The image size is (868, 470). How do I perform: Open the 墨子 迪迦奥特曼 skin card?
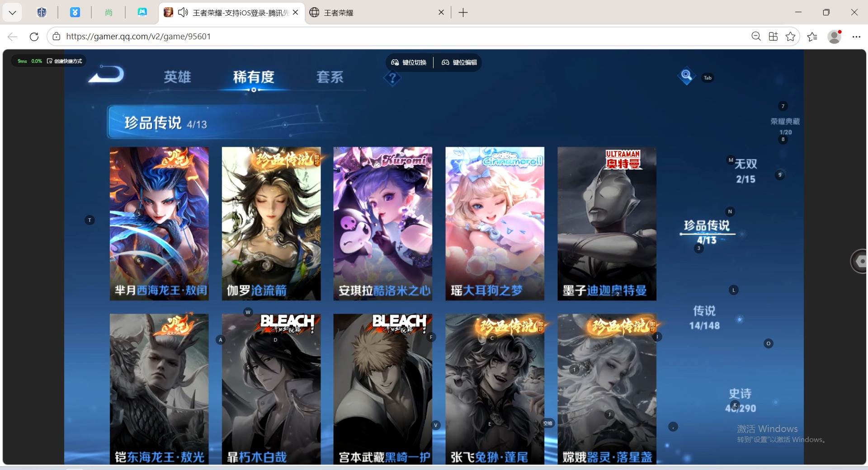click(x=607, y=224)
